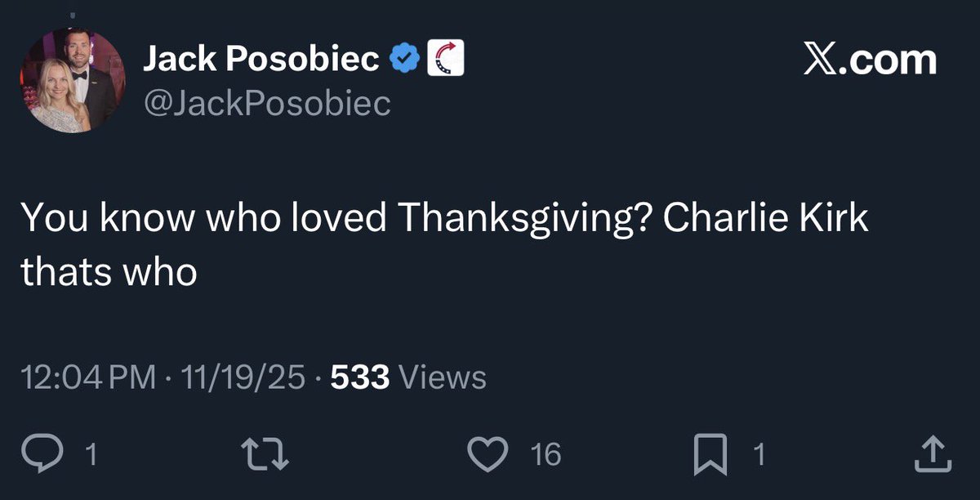Click the 12:04 PM timestamp
Image resolution: width=980 pixels, height=500 pixels.
[87, 377]
